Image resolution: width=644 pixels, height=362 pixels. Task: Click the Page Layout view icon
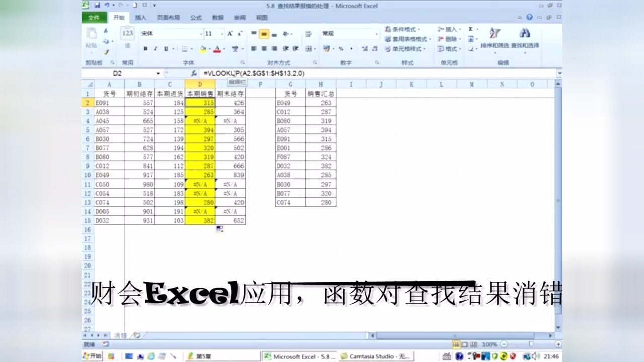(x=465, y=344)
